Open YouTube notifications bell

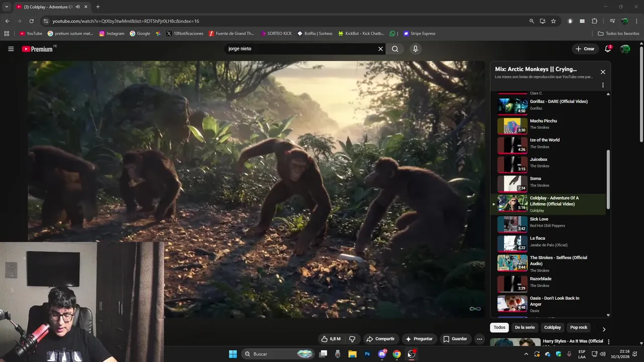click(608, 49)
